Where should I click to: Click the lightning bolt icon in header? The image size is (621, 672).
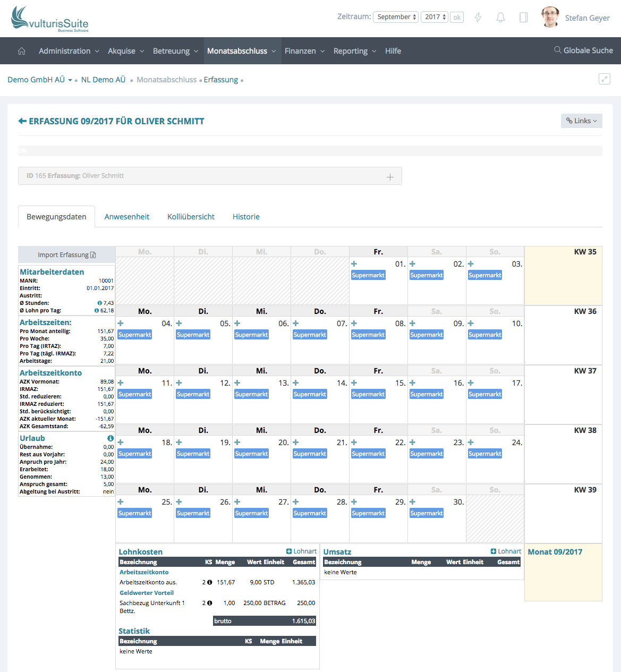tap(478, 18)
